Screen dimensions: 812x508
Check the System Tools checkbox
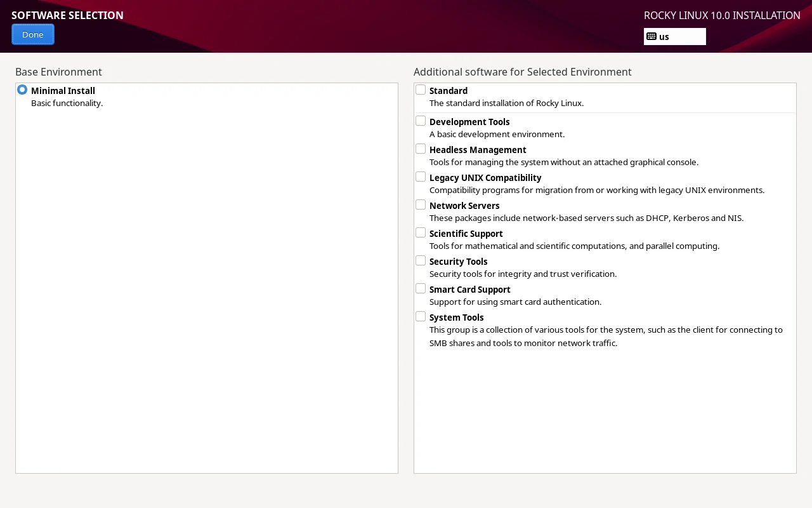point(421,316)
